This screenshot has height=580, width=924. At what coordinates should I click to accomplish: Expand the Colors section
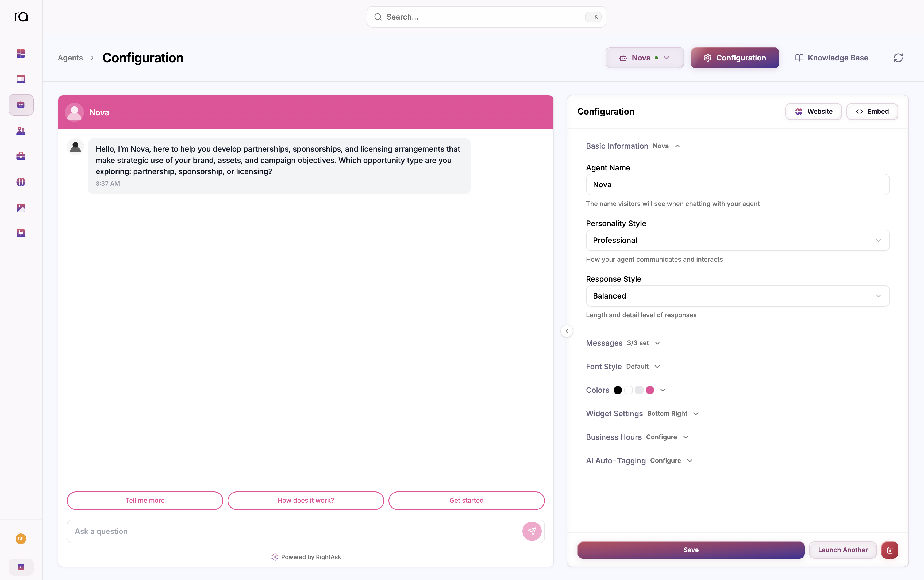[626, 390]
